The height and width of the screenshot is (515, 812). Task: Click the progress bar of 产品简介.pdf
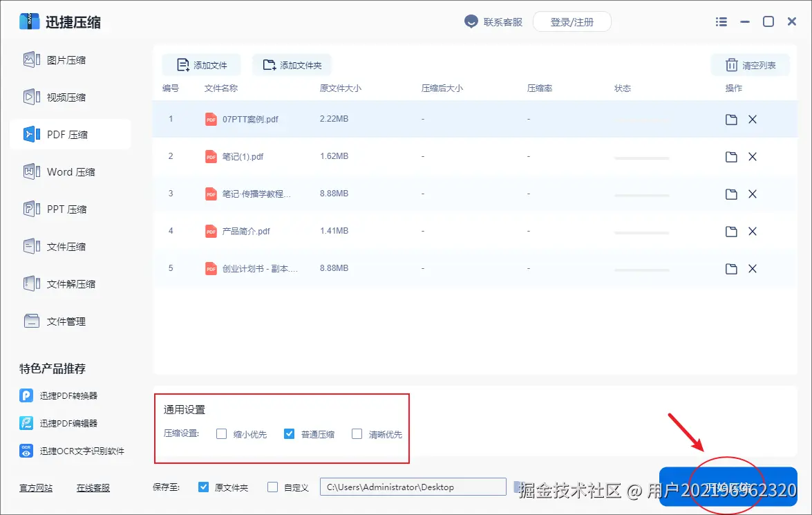click(641, 233)
